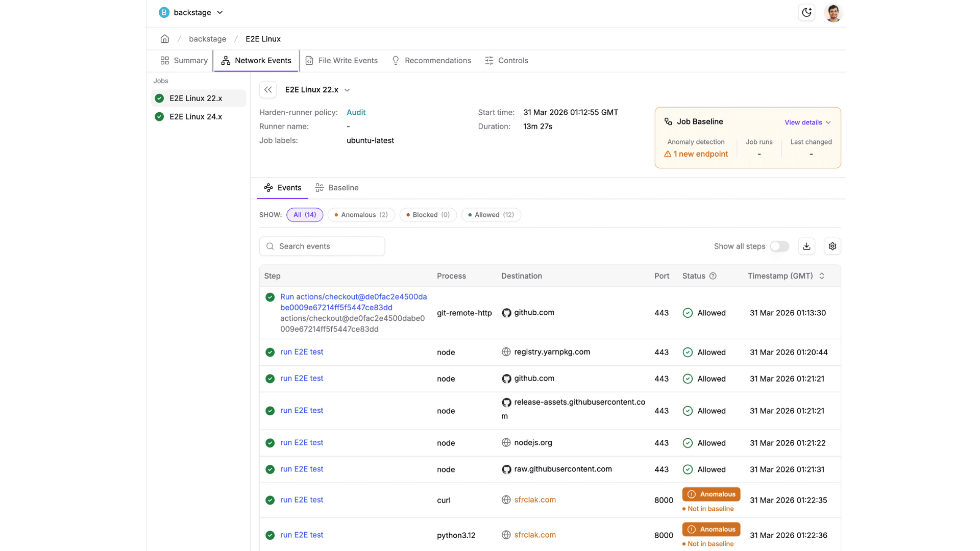Click the Audit policy link
Screen dimensions: 980x551
[x=356, y=112]
